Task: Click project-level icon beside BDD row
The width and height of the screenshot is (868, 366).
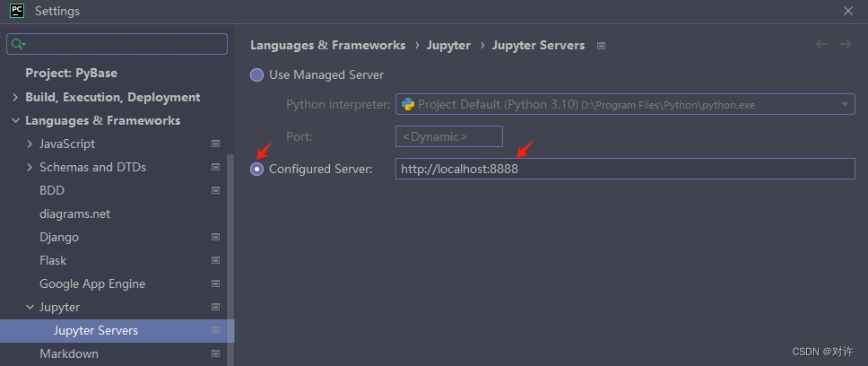Action: [x=215, y=190]
